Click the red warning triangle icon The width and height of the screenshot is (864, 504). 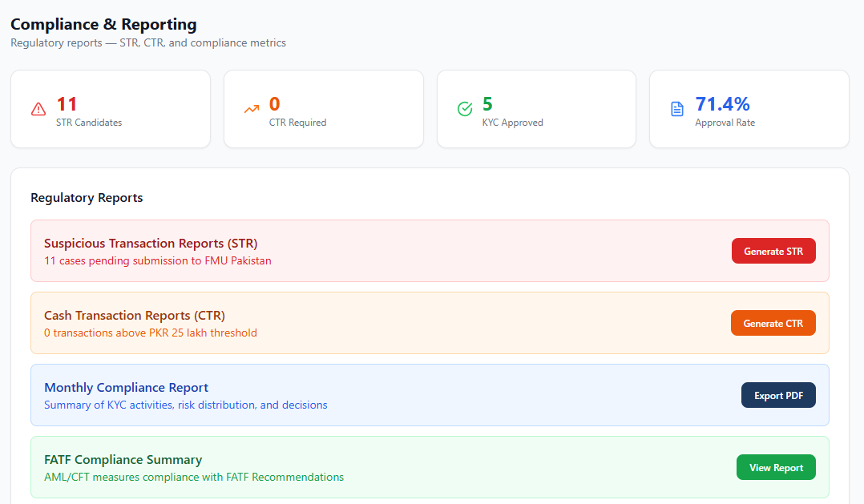tap(38, 109)
